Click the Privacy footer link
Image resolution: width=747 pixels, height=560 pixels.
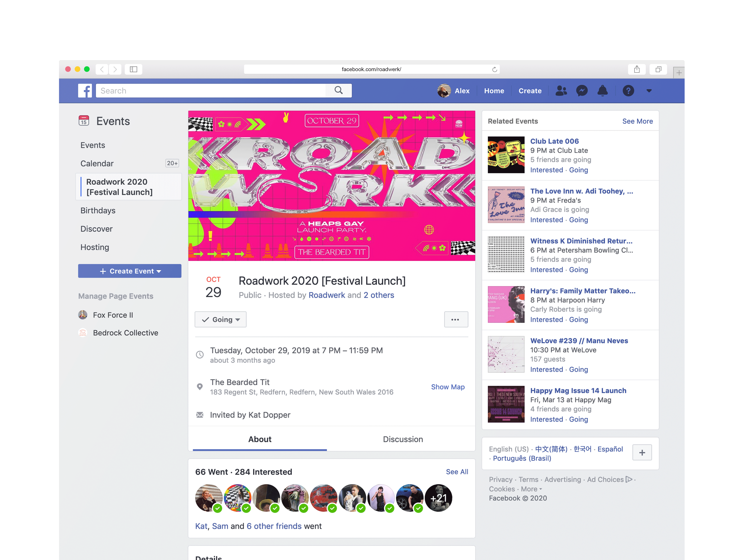click(500, 479)
